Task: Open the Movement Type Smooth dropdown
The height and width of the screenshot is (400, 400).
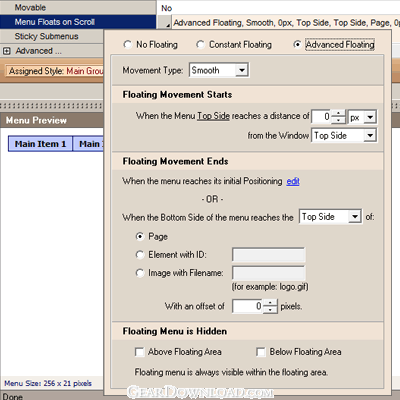Action: [x=242, y=70]
